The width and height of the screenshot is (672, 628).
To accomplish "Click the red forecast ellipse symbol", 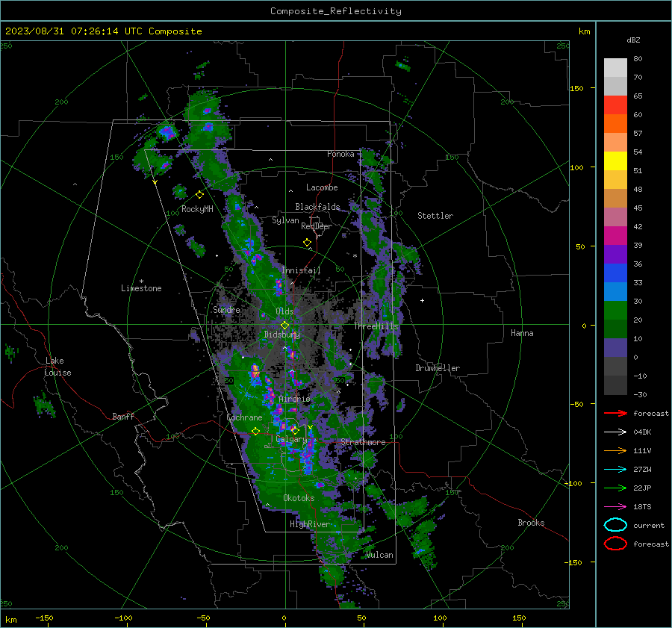I will (615, 544).
